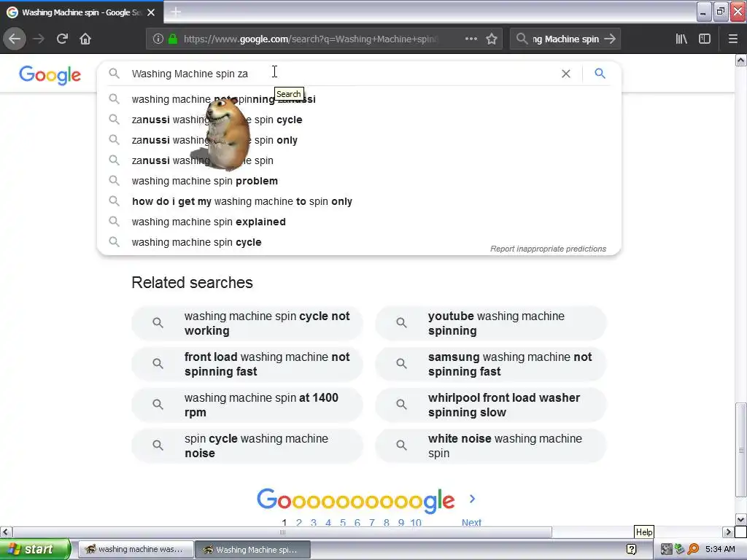Choose suggestion zanussi washing machine spin only
This screenshot has width=747, height=560.
pos(359,140)
